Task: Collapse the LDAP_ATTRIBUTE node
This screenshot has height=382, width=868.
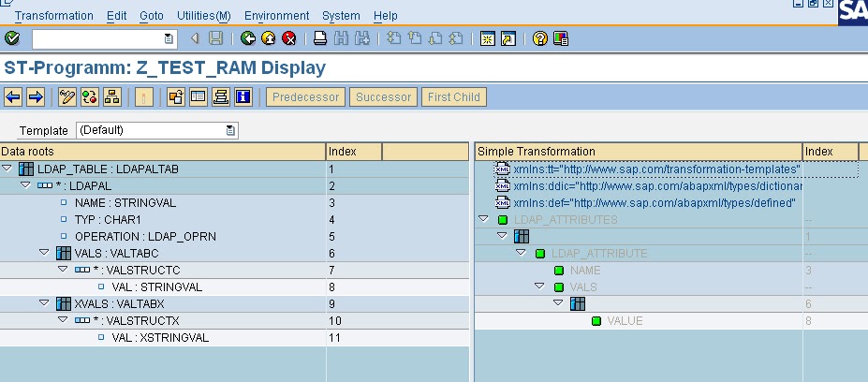Action: [521, 253]
